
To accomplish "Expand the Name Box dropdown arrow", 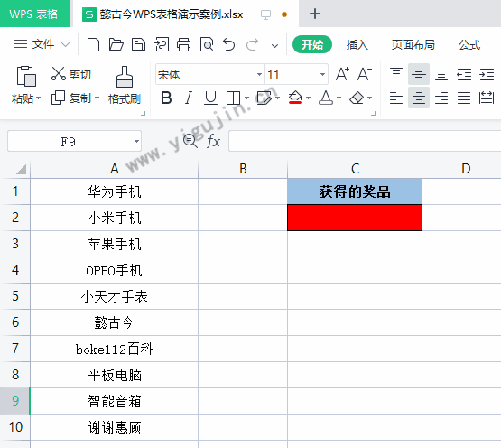I will pos(136,141).
